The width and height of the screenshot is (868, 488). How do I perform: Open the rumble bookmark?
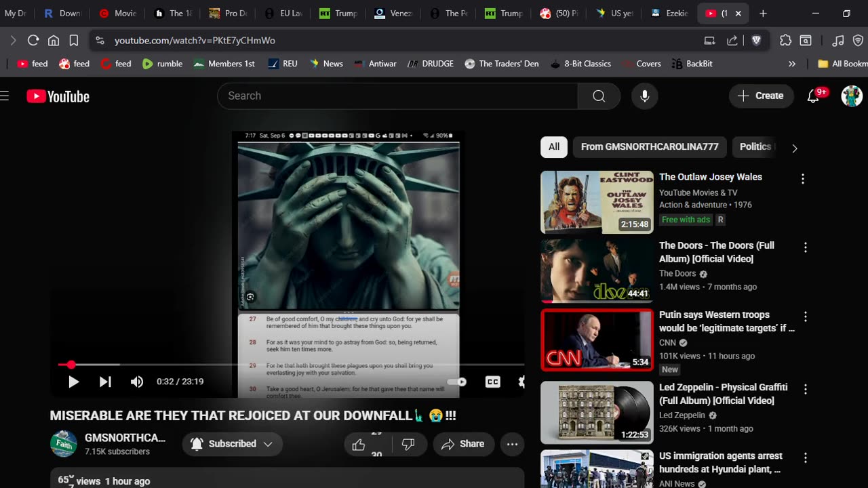pos(162,64)
